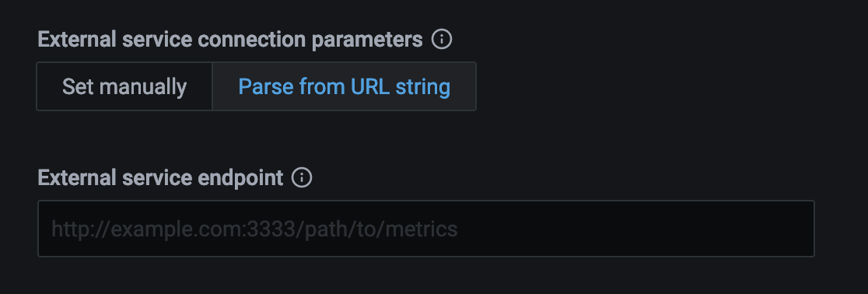Choose Parse from URL string option

pos(344,87)
